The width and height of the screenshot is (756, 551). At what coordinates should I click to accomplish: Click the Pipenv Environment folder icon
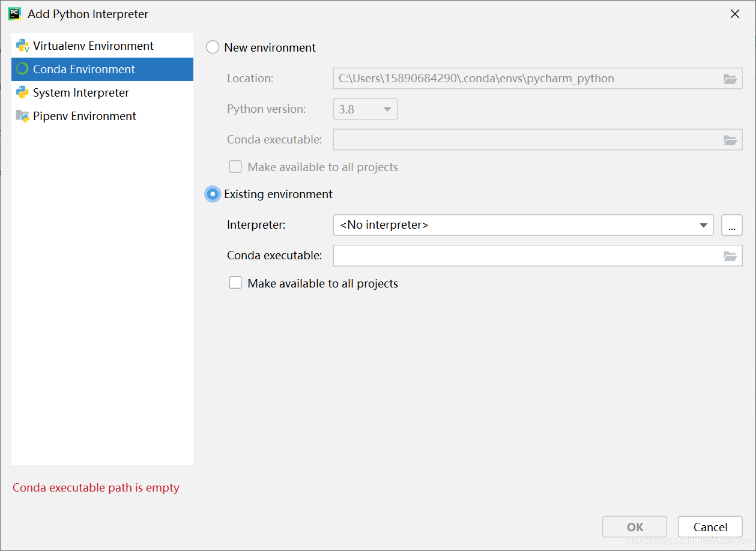[22, 116]
